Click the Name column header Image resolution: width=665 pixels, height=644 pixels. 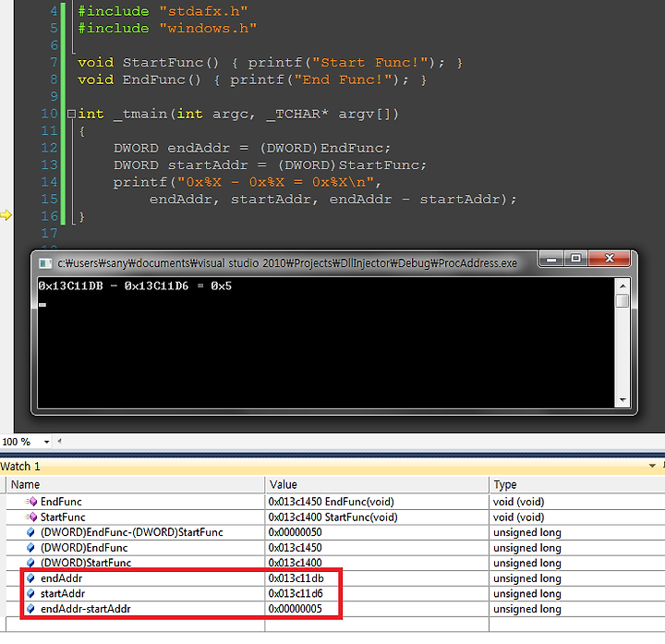135,484
